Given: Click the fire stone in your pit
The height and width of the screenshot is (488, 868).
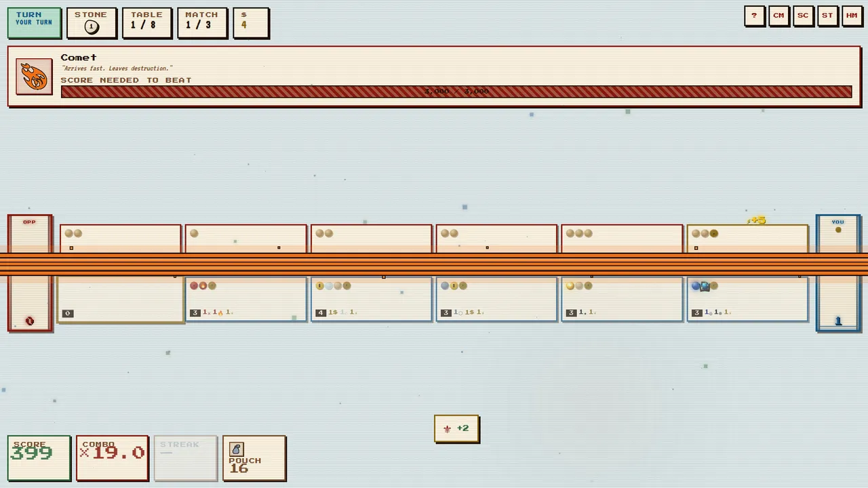Looking at the screenshot, I should click(x=203, y=286).
